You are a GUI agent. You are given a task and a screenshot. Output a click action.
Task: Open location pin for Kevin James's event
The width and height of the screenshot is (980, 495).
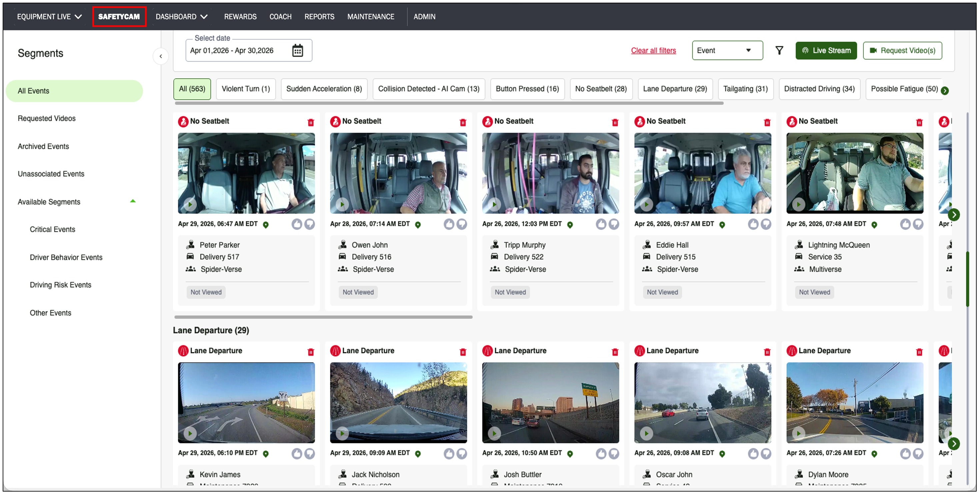(266, 454)
